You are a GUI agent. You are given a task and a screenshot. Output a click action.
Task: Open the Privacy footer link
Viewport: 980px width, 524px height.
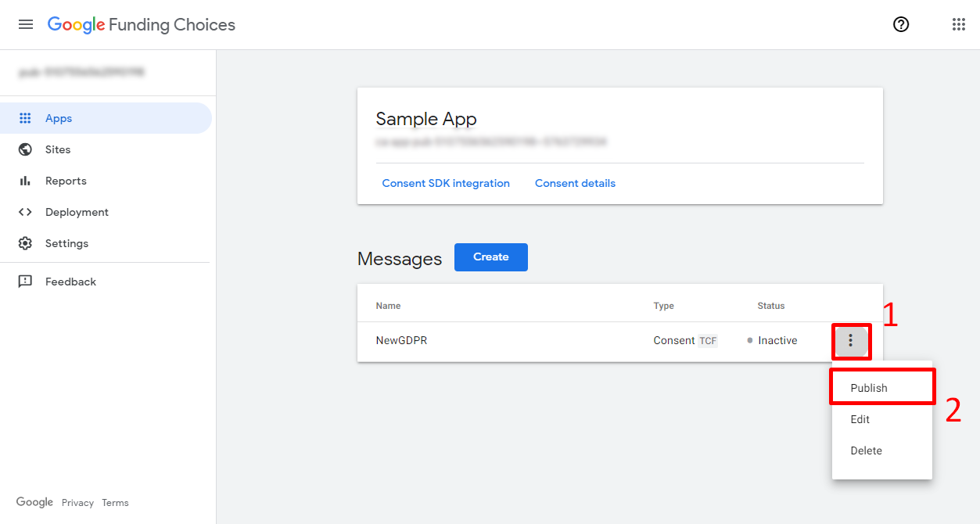tap(77, 503)
